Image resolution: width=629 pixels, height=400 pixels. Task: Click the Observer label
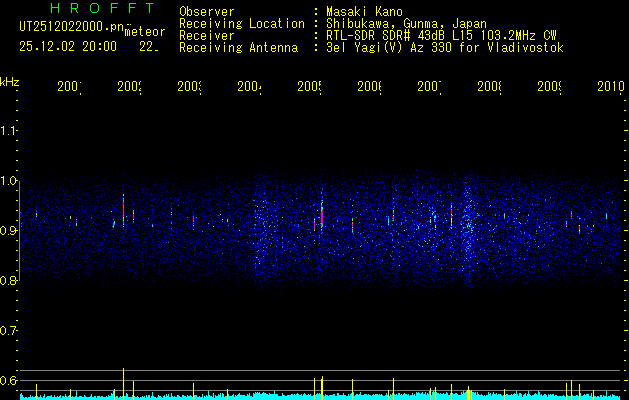pyautogui.click(x=207, y=12)
